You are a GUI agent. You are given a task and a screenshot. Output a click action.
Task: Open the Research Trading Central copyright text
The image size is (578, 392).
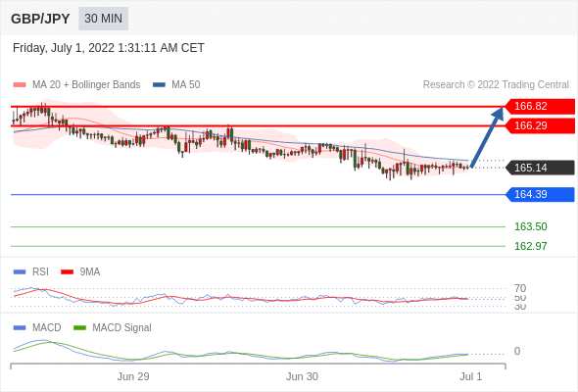(496, 85)
